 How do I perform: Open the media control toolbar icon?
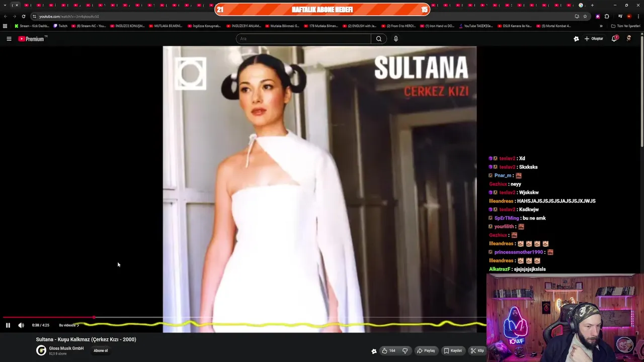point(620,16)
